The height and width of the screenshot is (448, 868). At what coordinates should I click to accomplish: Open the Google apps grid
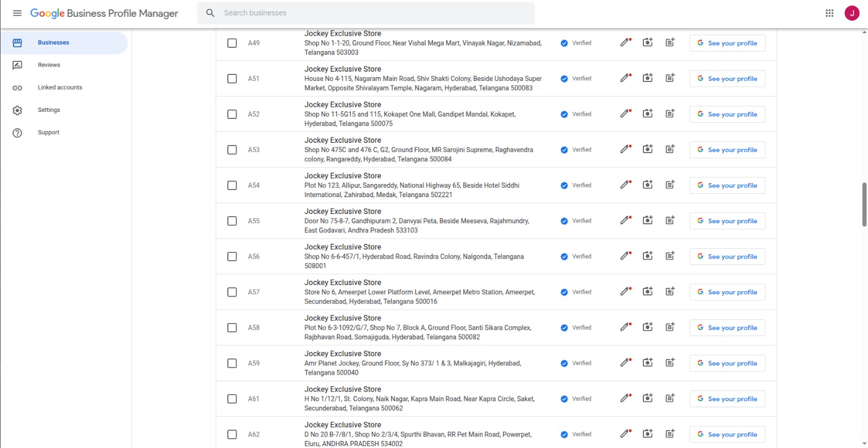(829, 13)
